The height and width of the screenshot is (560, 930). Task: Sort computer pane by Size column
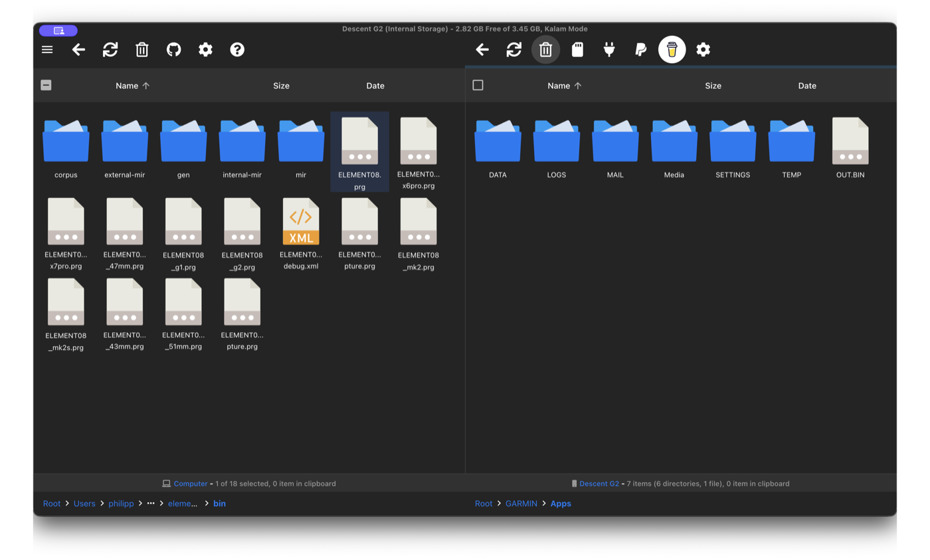point(281,86)
